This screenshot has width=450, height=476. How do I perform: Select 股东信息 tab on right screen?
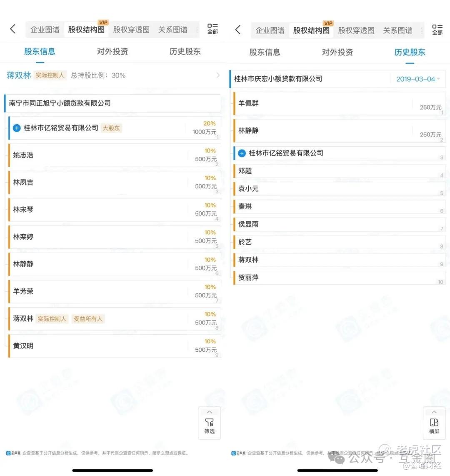tap(265, 52)
